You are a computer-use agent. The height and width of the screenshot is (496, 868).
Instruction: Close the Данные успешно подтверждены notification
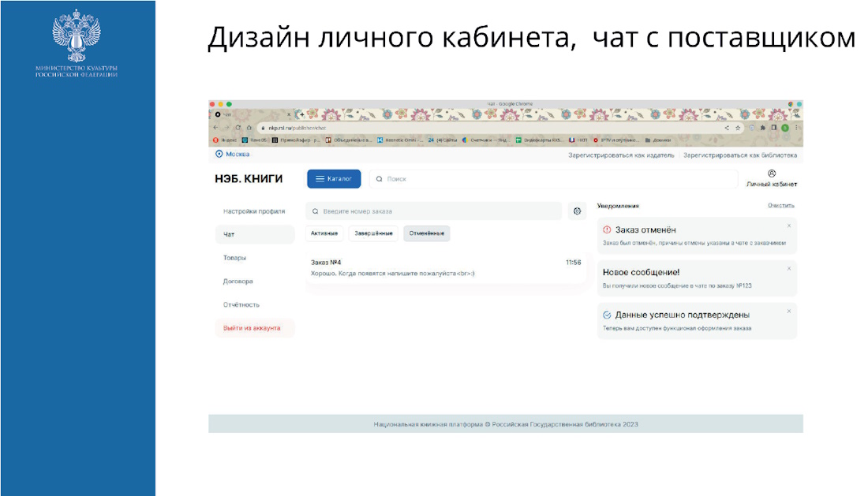point(788,311)
